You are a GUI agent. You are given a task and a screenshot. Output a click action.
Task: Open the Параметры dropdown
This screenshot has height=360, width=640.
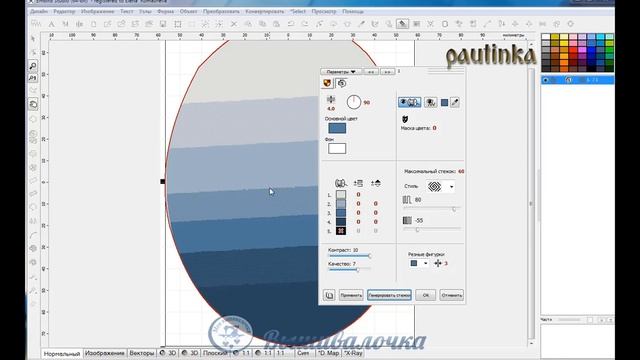point(341,71)
